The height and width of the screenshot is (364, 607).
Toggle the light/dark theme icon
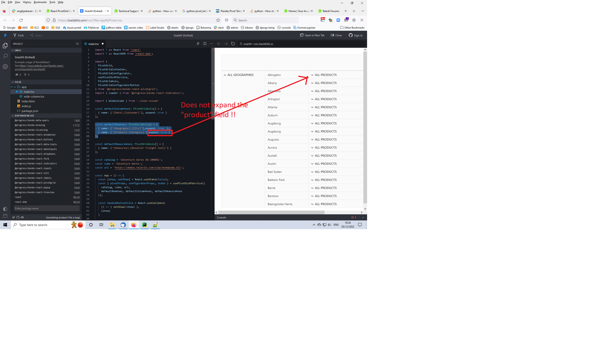(x=5, y=209)
